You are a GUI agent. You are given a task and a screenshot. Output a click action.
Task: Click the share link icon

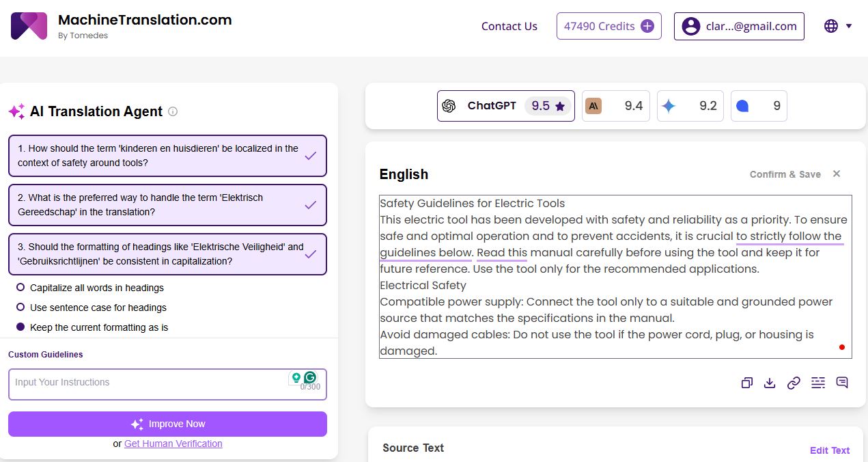point(794,383)
